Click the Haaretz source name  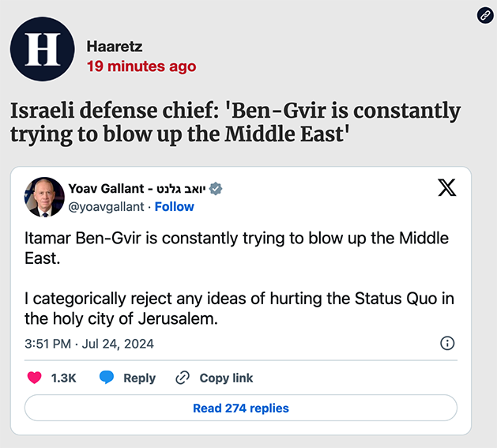pos(115,47)
